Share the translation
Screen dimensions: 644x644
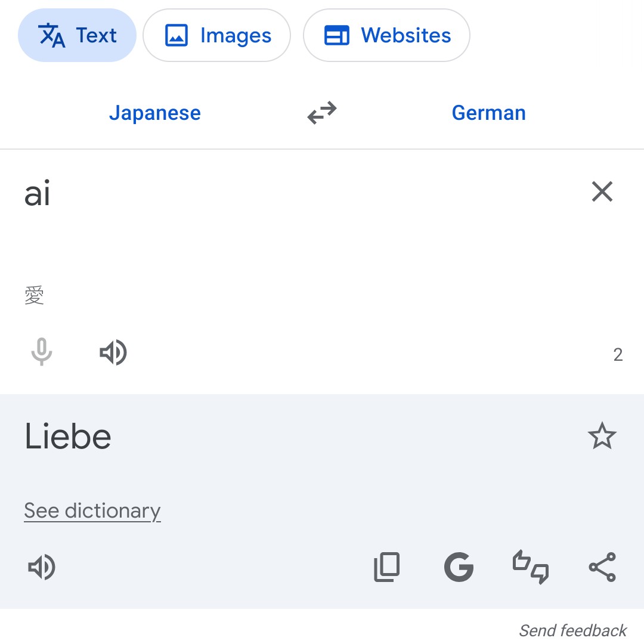coord(602,567)
